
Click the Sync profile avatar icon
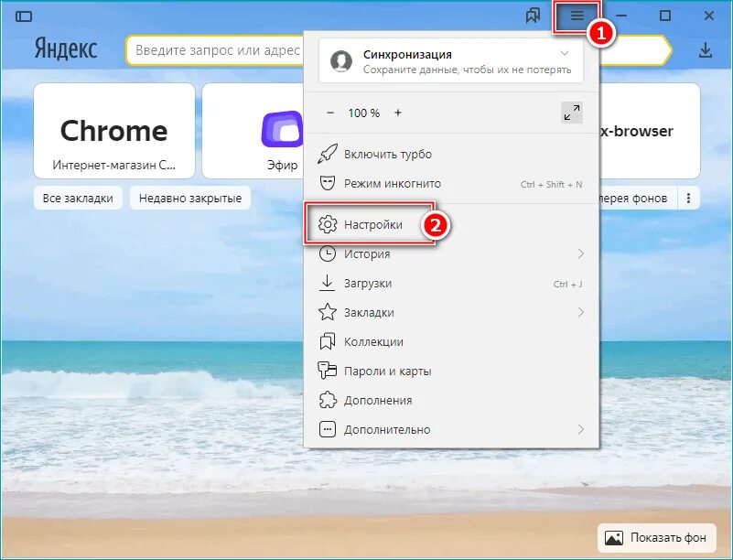pyautogui.click(x=341, y=60)
